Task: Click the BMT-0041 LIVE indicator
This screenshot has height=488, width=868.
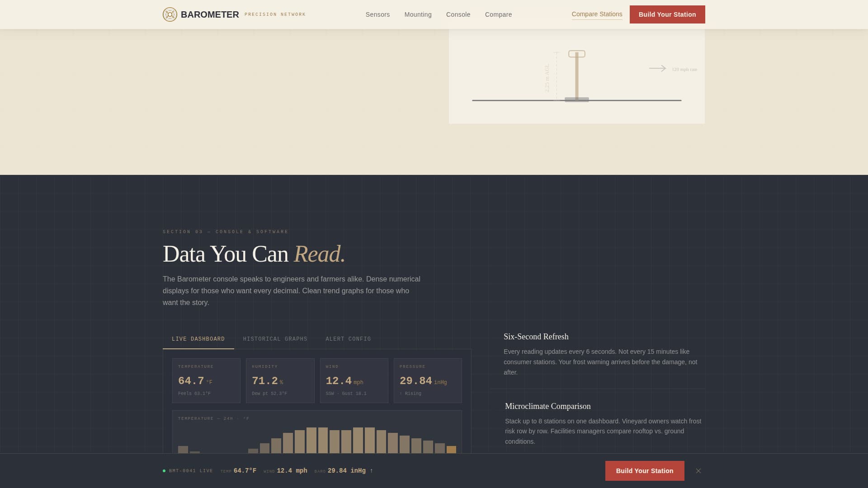Action: coord(191,470)
